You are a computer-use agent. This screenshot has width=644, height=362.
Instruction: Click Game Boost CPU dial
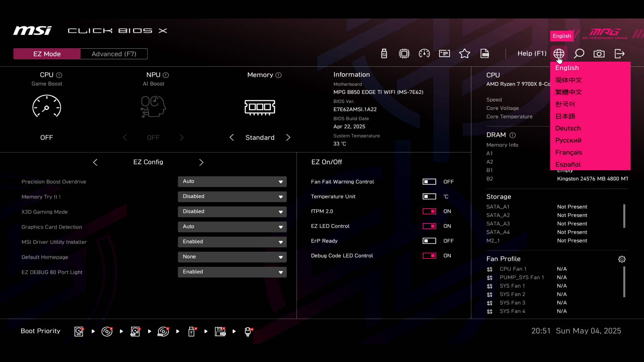click(x=47, y=107)
